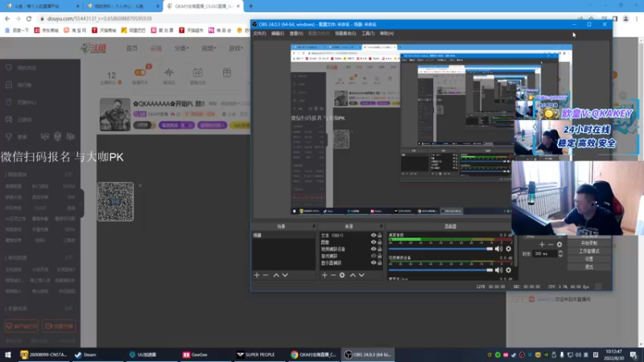
Task: Add a new source with plus icon
Action: 324,275
